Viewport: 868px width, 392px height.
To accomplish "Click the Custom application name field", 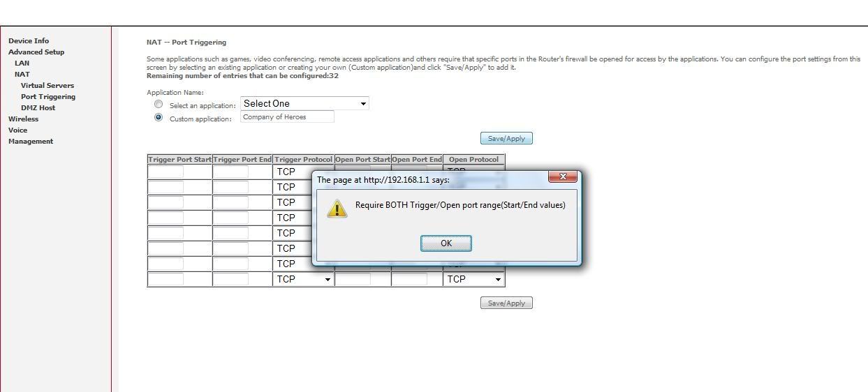I will [287, 116].
